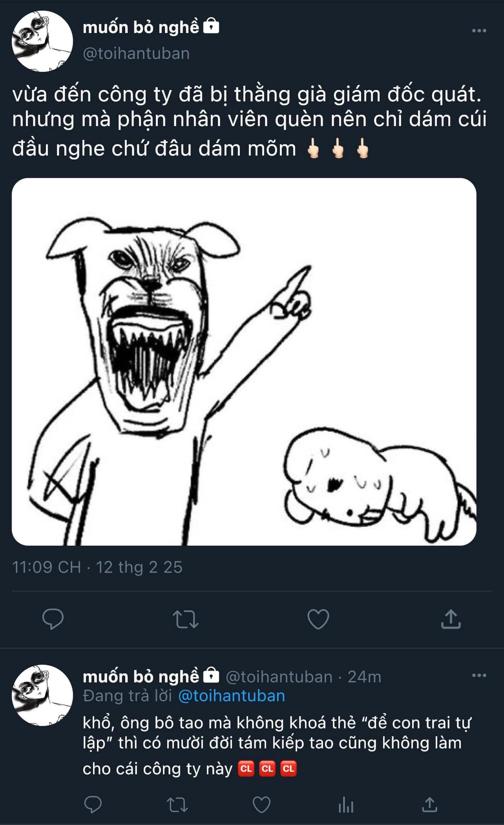Reply to the main tweet
Image resolution: width=504 pixels, height=825 pixels.
(x=53, y=619)
